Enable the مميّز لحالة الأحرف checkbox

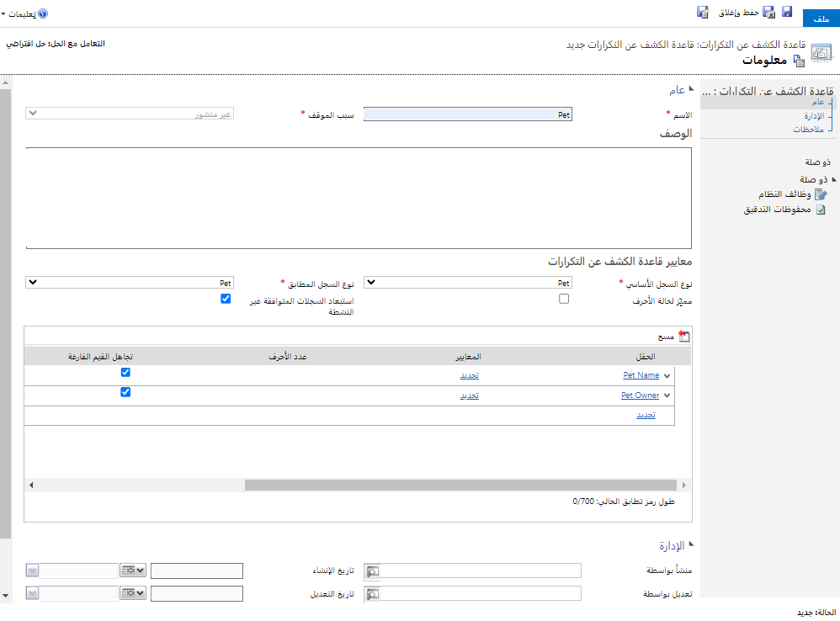click(564, 299)
